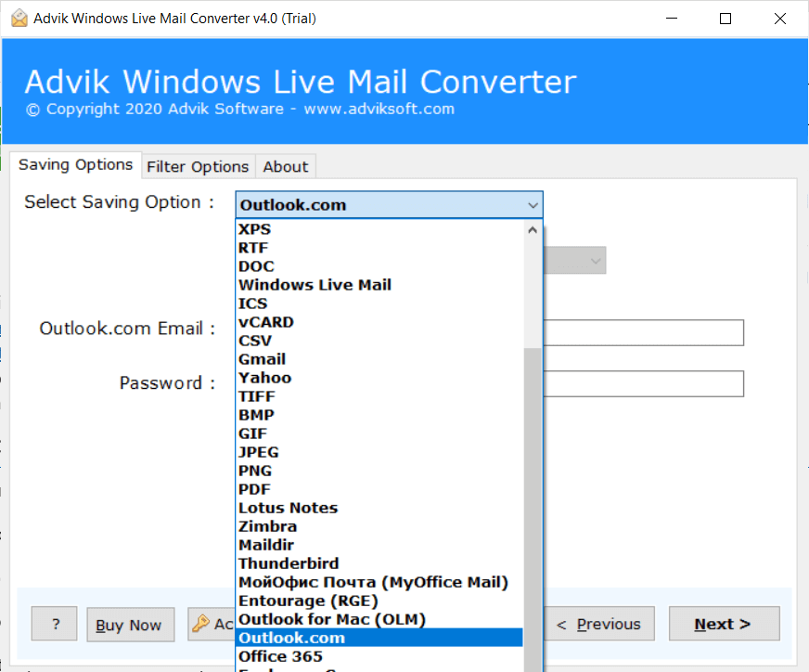Screen dimensions: 809x672
Task: Select XPS from the saving list
Action: (x=379, y=229)
